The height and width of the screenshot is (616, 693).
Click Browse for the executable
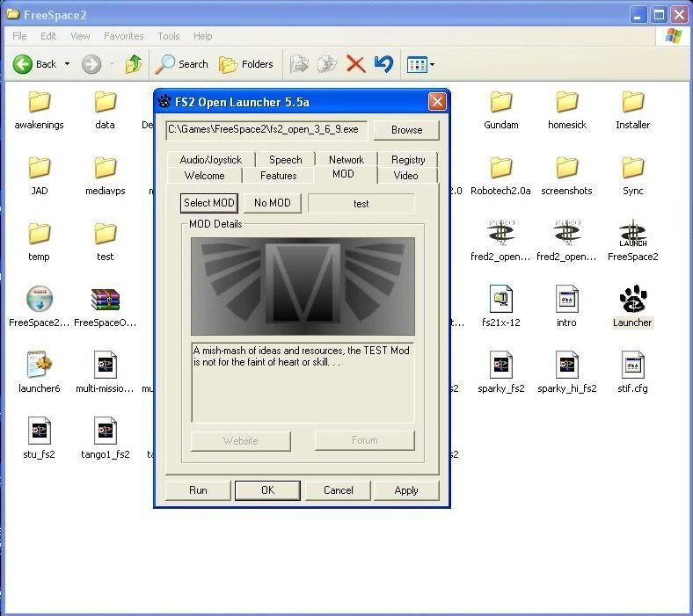coord(406,130)
